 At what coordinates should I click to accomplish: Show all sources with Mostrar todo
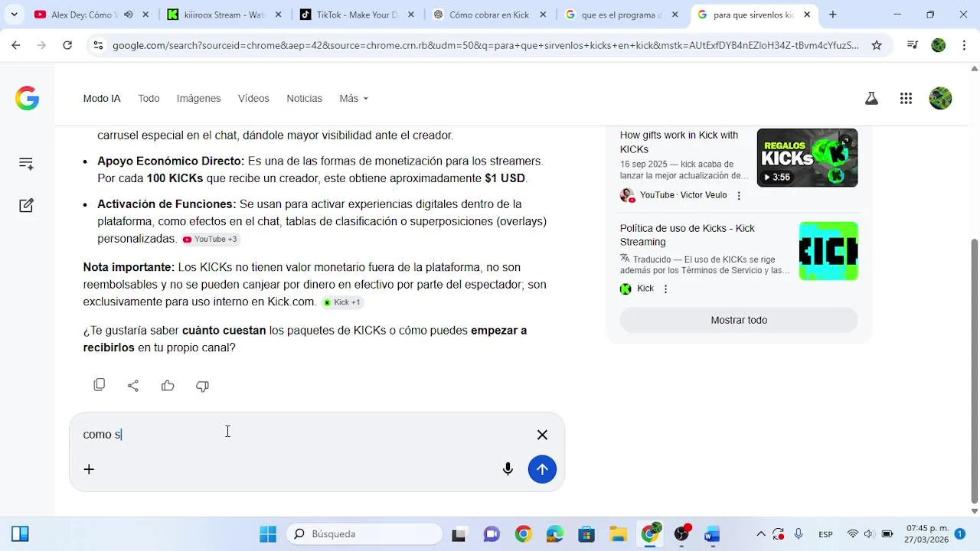(739, 320)
